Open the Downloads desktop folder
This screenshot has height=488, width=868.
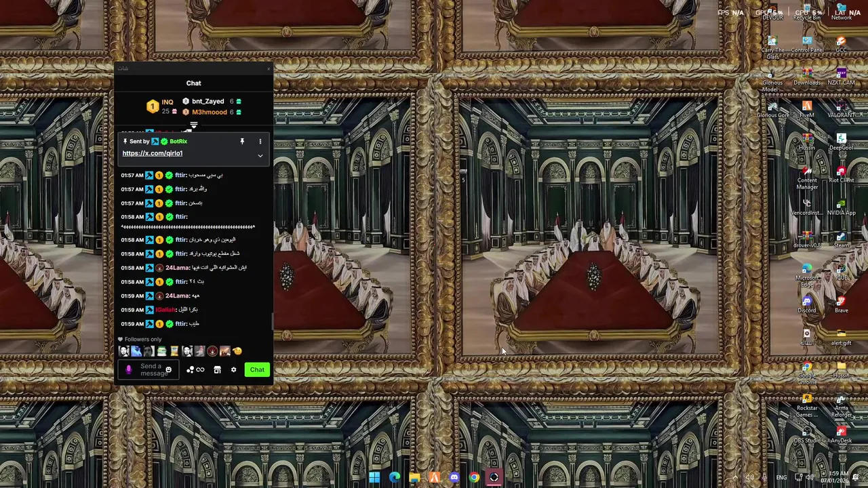pos(807,77)
